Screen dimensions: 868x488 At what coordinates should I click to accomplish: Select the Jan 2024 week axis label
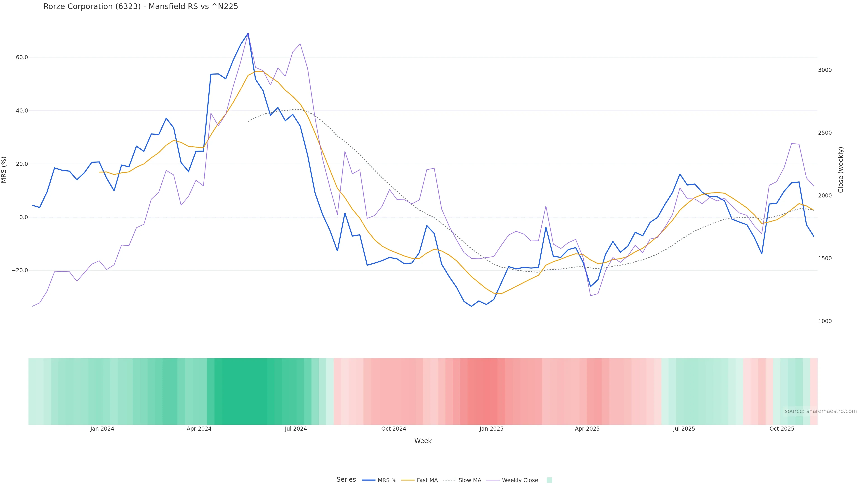[x=102, y=429]
